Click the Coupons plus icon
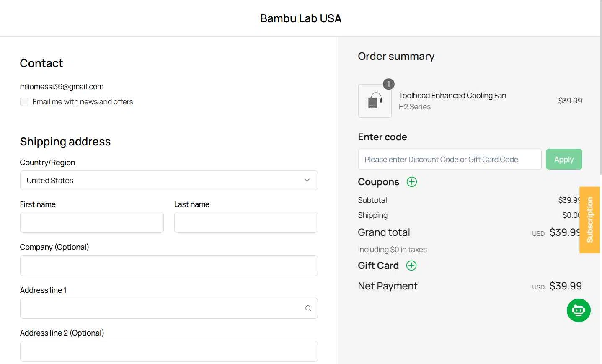 point(412,182)
